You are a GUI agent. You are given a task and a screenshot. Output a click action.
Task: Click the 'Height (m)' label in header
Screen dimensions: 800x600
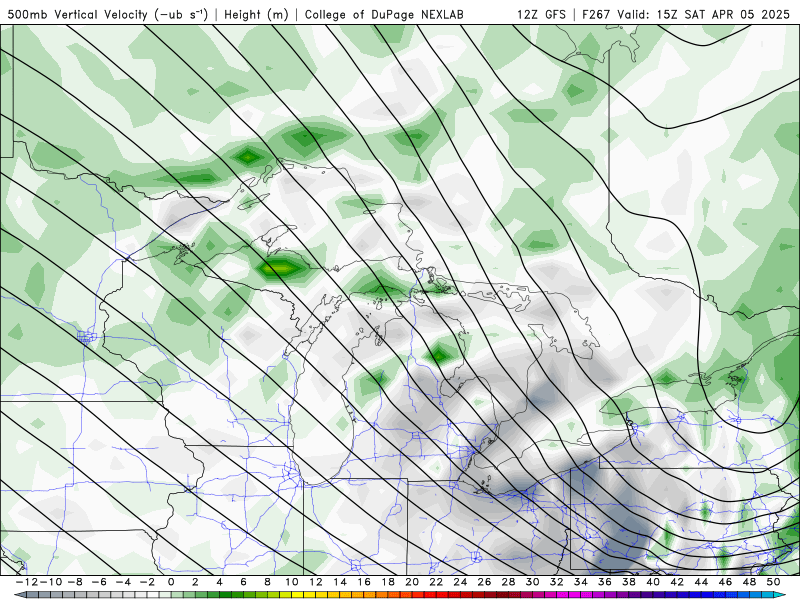click(256, 14)
